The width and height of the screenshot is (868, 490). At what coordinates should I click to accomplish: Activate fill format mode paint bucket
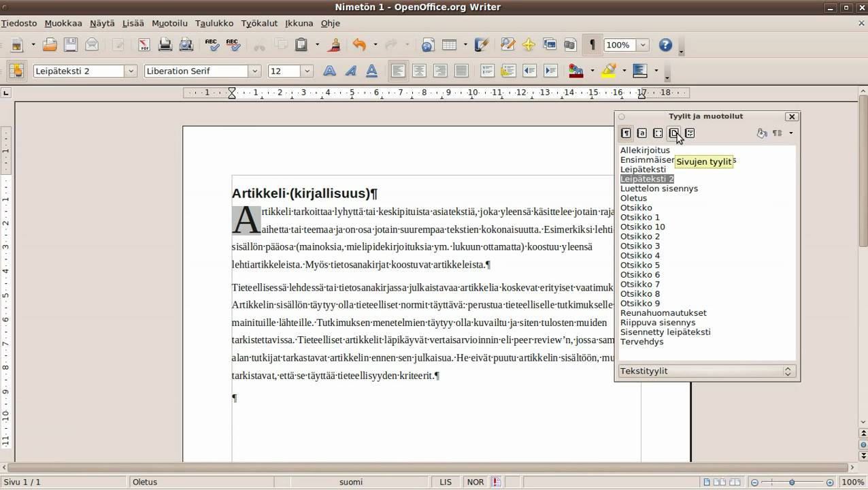(x=762, y=133)
